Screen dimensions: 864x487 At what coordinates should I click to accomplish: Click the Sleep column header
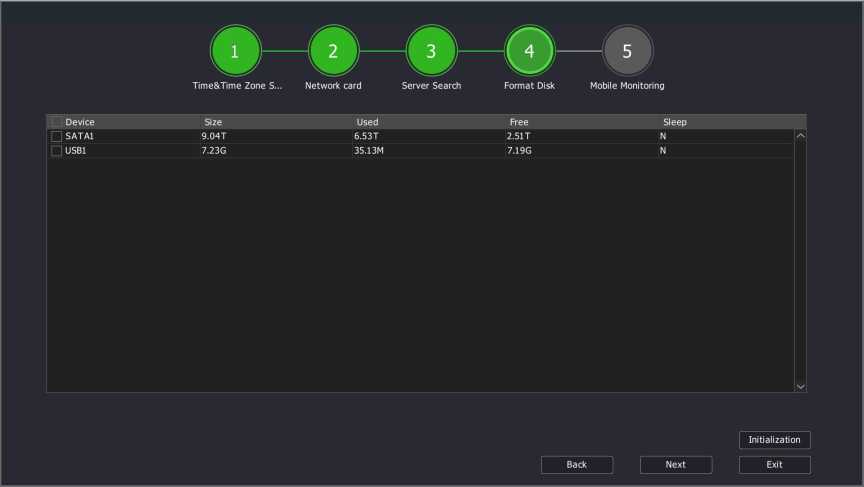pyautogui.click(x=674, y=122)
